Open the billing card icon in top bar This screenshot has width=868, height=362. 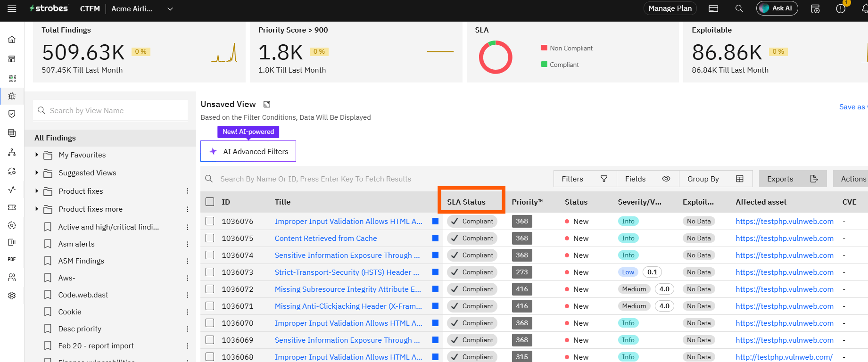pos(713,8)
